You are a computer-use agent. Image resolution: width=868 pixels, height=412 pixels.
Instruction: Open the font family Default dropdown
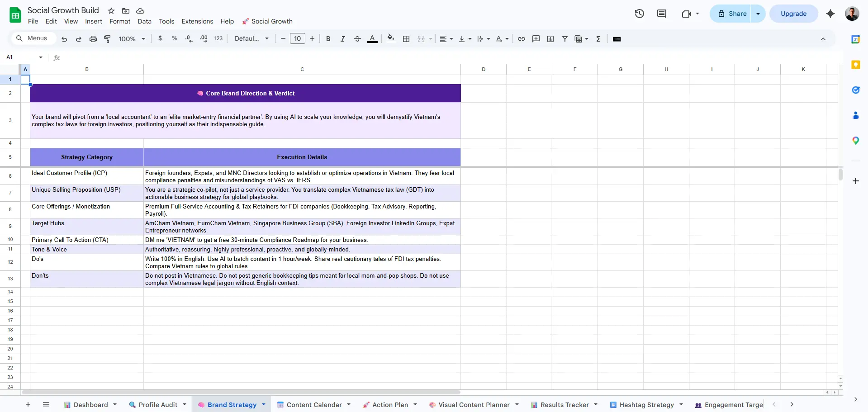pyautogui.click(x=251, y=38)
